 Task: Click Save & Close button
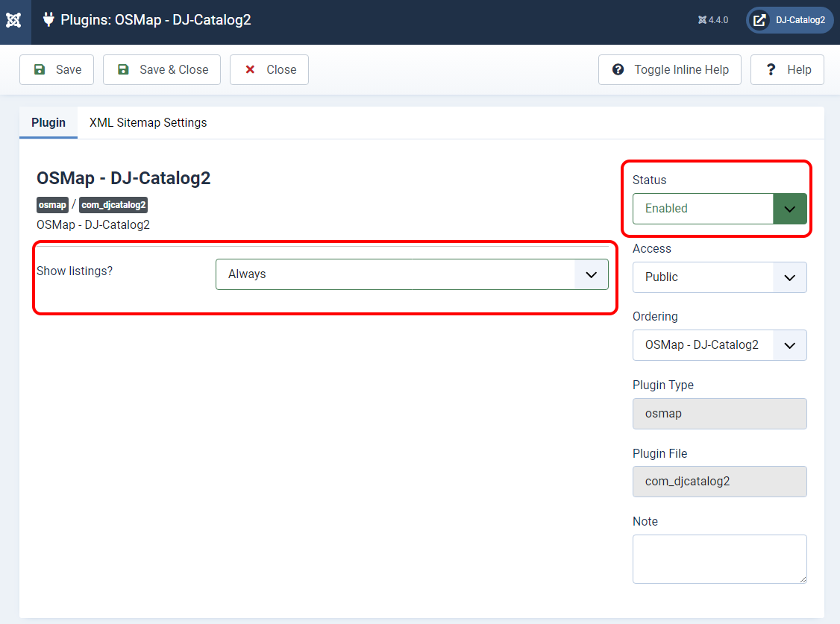click(x=162, y=69)
